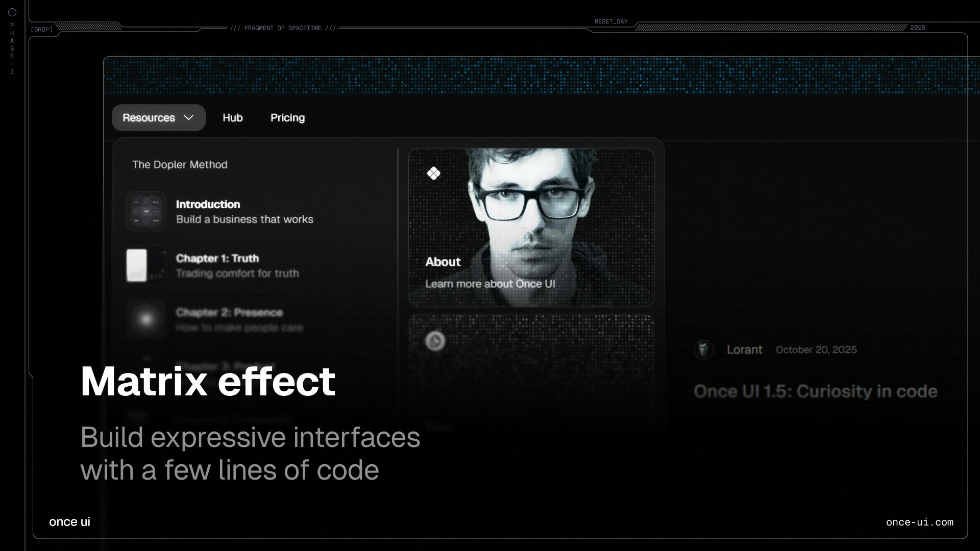Click the Lorant author name
Screen dimensions: 980x551
click(x=744, y=349)
